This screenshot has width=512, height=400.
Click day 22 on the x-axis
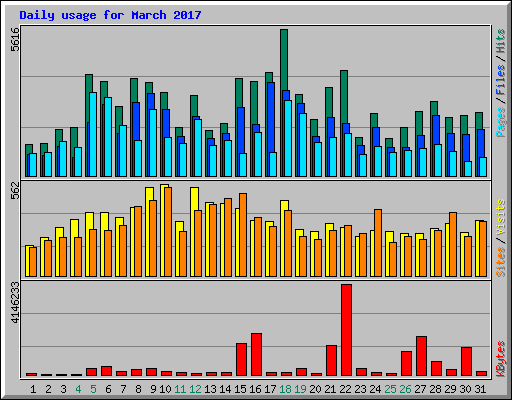click(x=345, y=389)
